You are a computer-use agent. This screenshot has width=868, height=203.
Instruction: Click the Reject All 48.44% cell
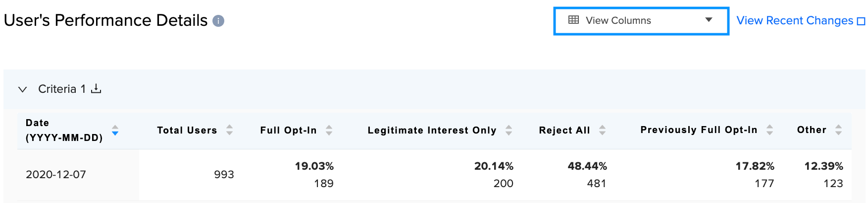(587, 166)
